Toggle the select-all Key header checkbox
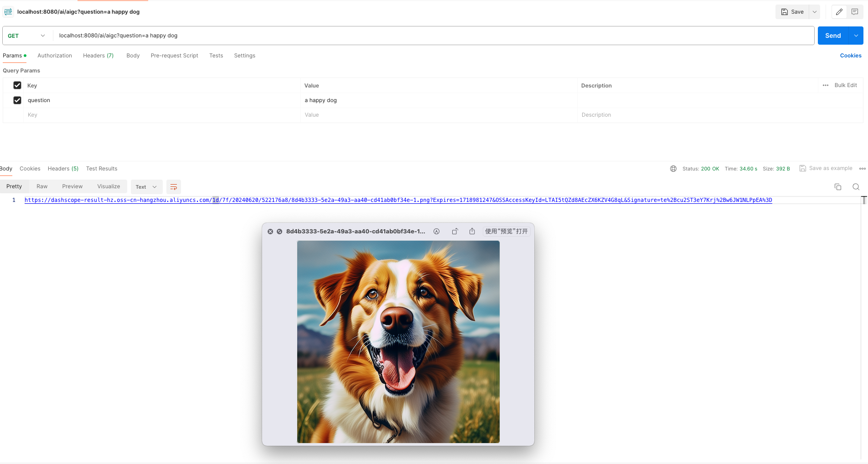The image size is (868, 464). coord(17,85)
